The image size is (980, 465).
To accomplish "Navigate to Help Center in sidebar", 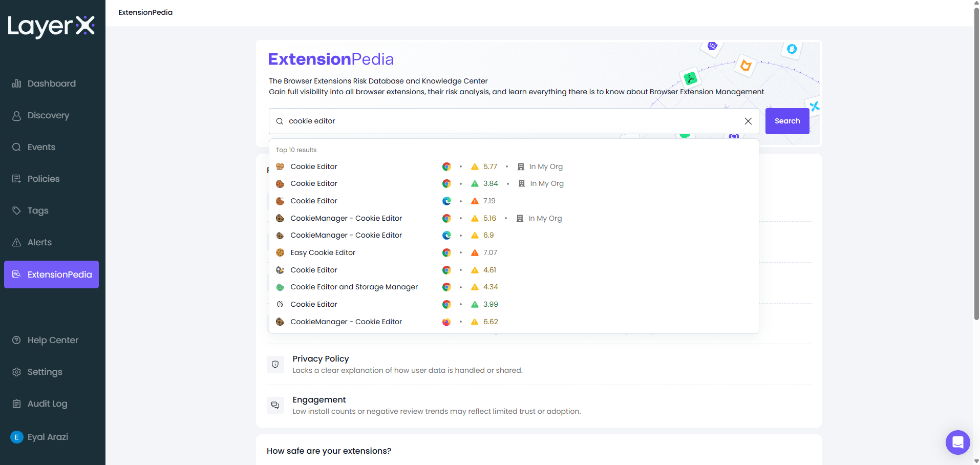I will [17, 340].
